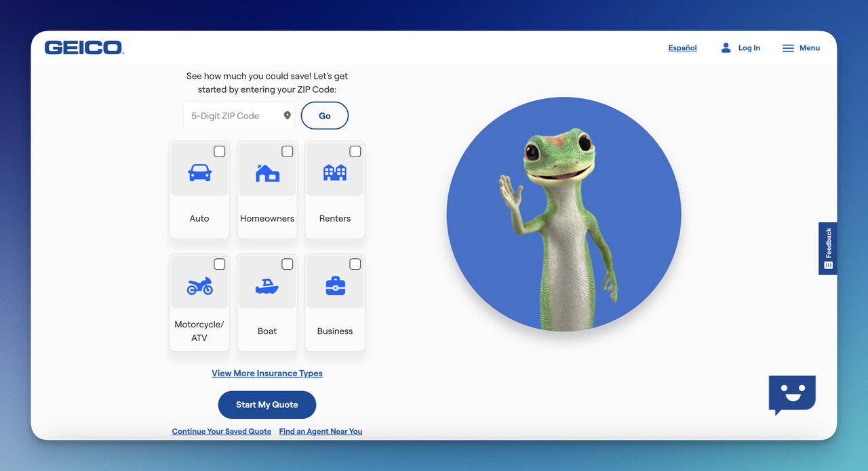This screenshot has width=868, height=471.
Task: Click the apartment buildings icon for Renters
Action: point(335,172)
